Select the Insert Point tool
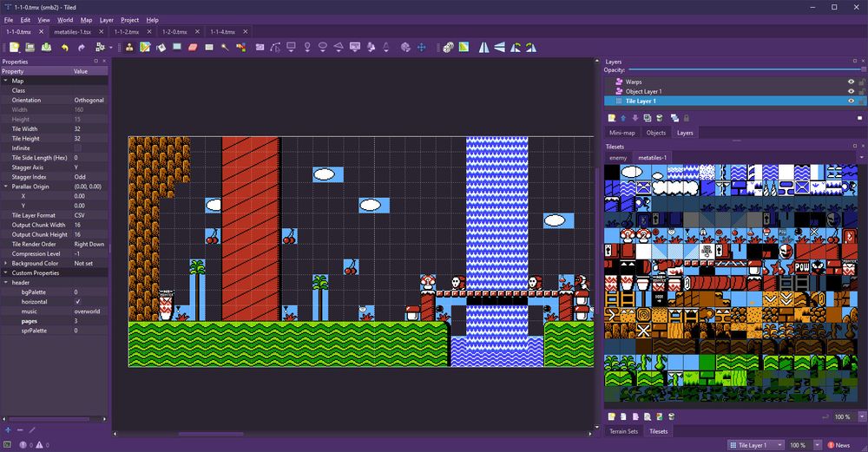 tap(307, 48)
